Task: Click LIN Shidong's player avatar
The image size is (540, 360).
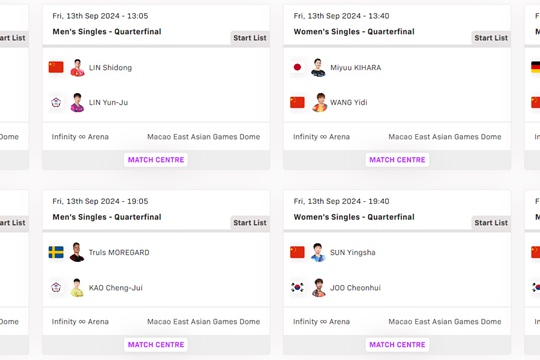Action: point(77,68)
